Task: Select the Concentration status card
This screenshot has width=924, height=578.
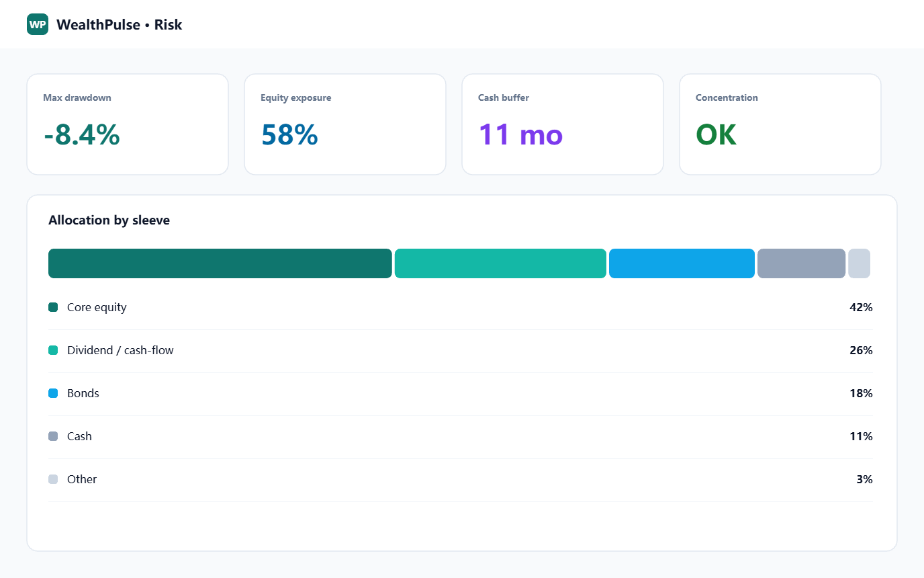Action: point(780,124)
